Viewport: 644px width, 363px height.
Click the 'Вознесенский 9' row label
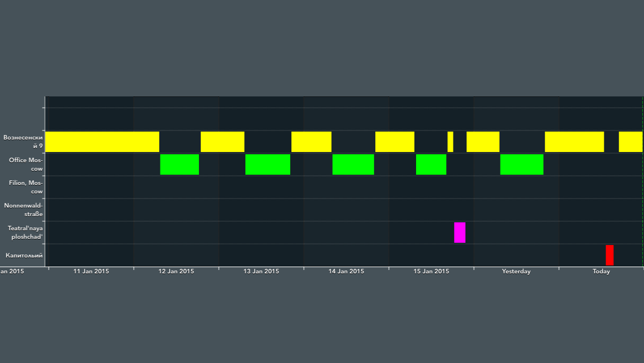coord(23,142)
